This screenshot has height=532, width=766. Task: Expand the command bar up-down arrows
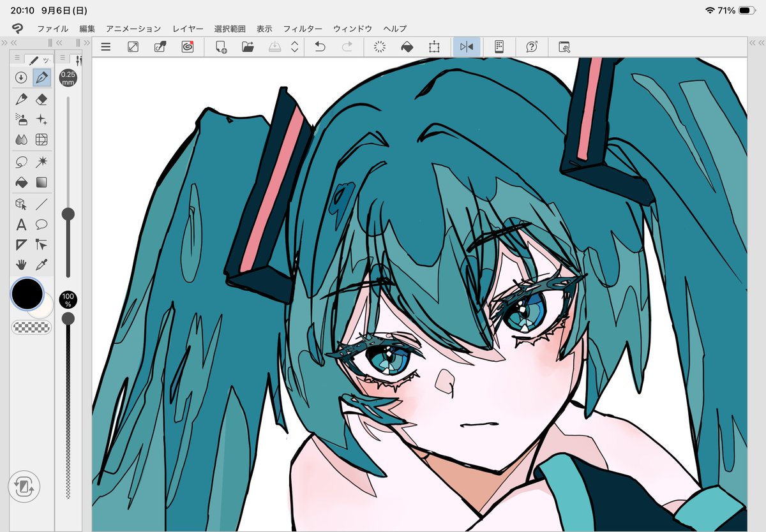click(x=294, y=47)
